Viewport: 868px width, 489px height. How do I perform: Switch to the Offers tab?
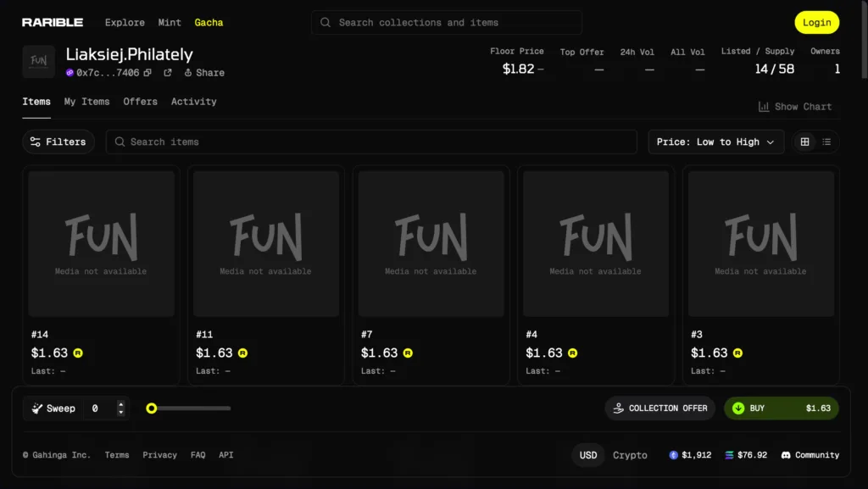pos(140,102)
